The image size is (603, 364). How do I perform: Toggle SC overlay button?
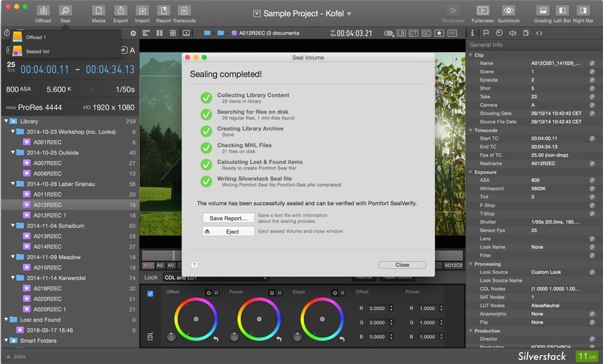coord(426,33)
